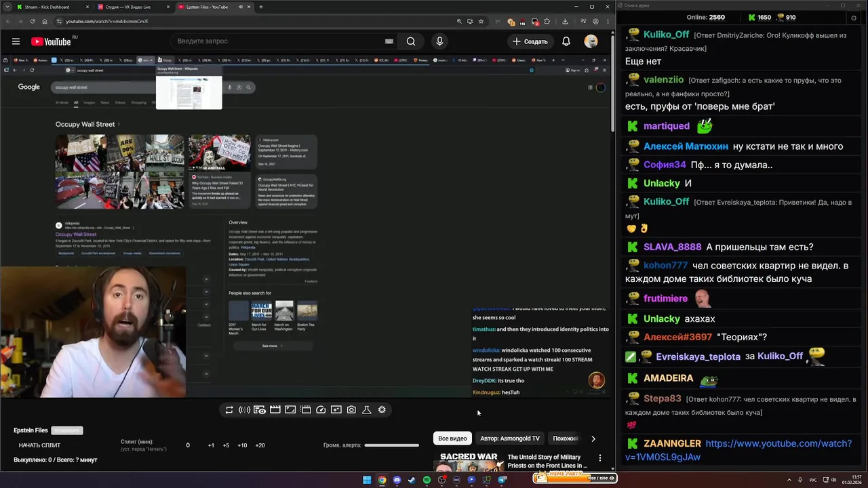This screenshot has width=868, height=488.
Task: Show more filter chips with right arrow
Action: point(593,439)
